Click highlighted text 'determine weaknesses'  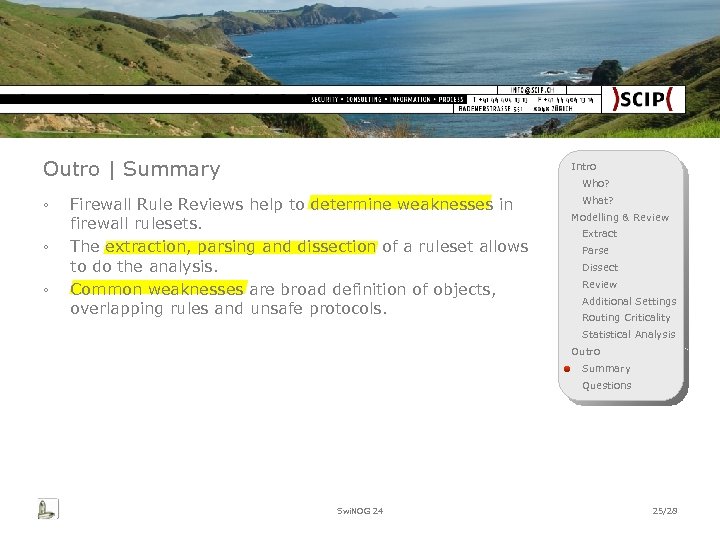(x=401, y=204)
